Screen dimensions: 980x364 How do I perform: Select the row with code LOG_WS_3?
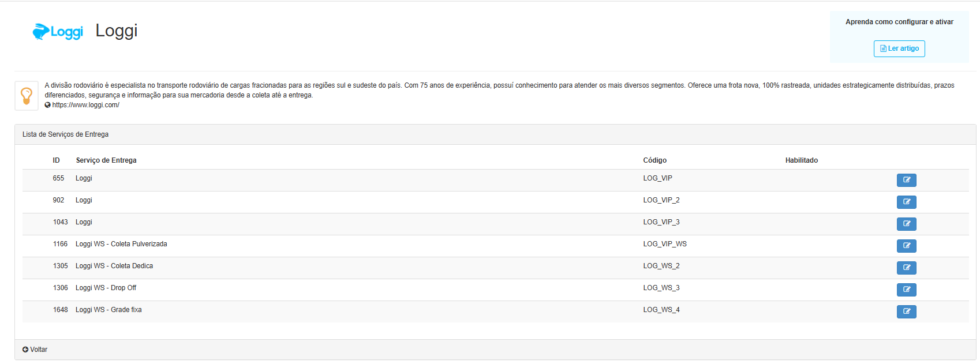495,290
